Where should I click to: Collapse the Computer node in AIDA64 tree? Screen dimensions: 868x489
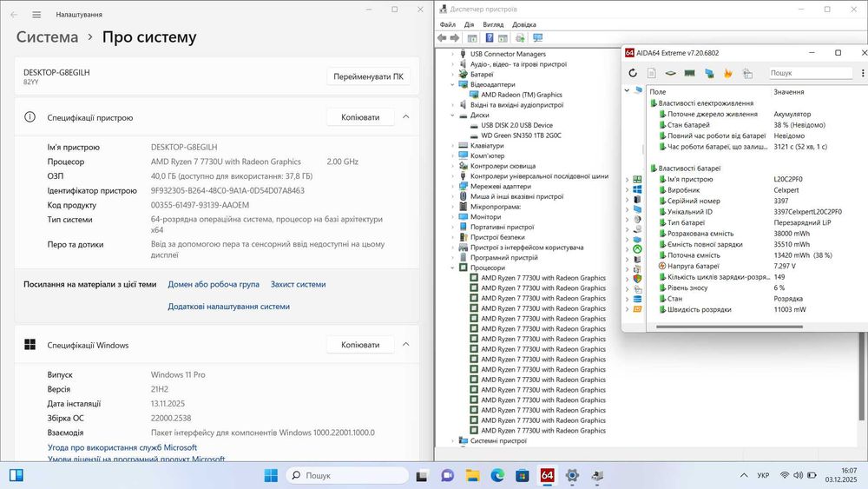pos(627,90)
